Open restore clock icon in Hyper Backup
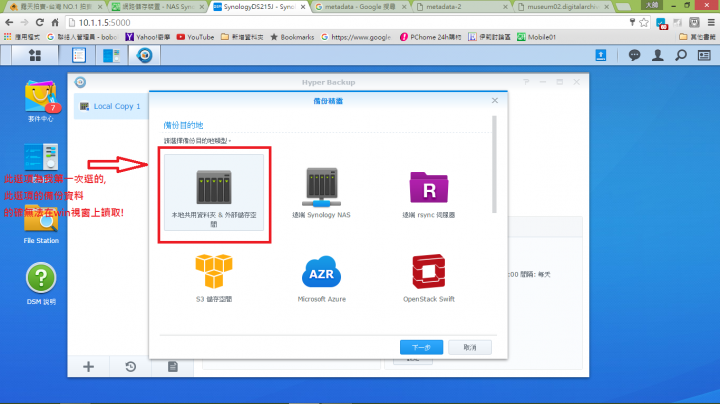 point(130,366)
